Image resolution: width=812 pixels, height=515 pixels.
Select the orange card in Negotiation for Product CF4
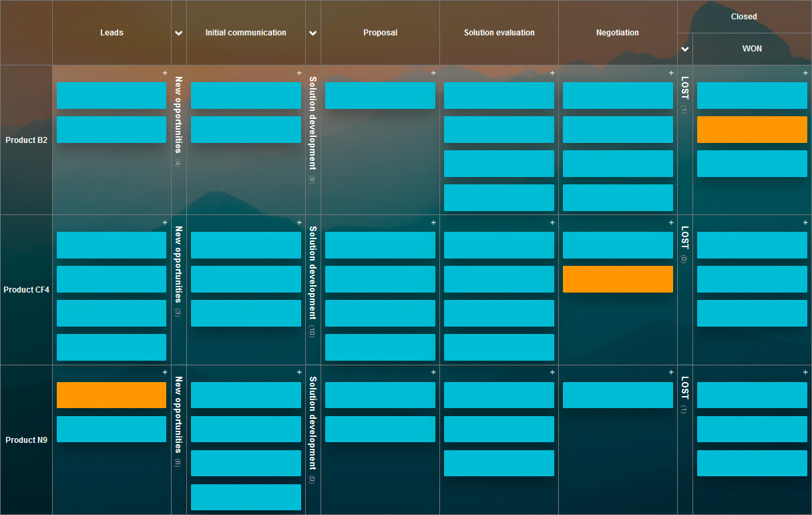tap(618, 279)
